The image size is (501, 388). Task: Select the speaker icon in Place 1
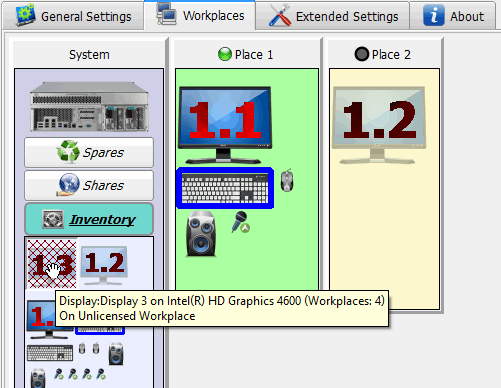point(201,234)
